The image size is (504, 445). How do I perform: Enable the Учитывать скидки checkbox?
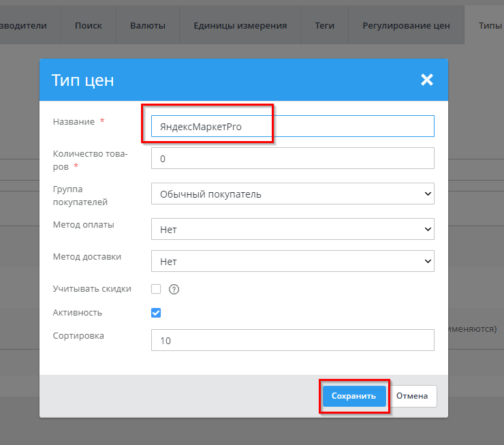[156, 289]
